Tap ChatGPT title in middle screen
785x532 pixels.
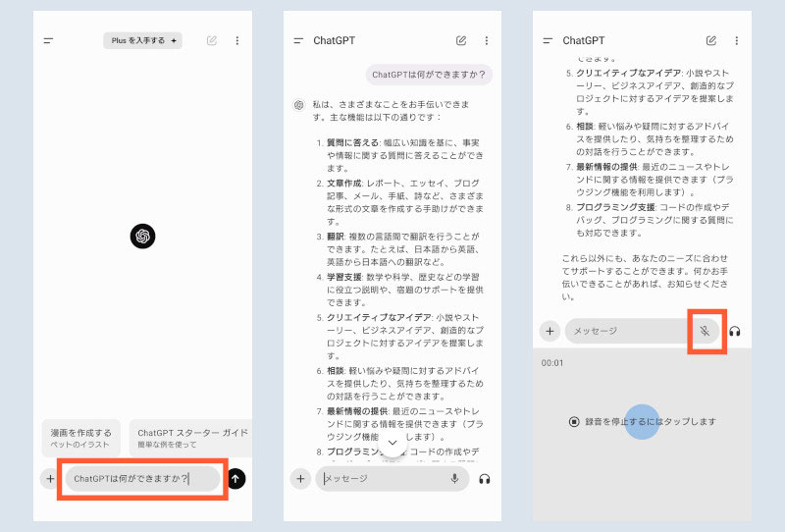(334, 40)
